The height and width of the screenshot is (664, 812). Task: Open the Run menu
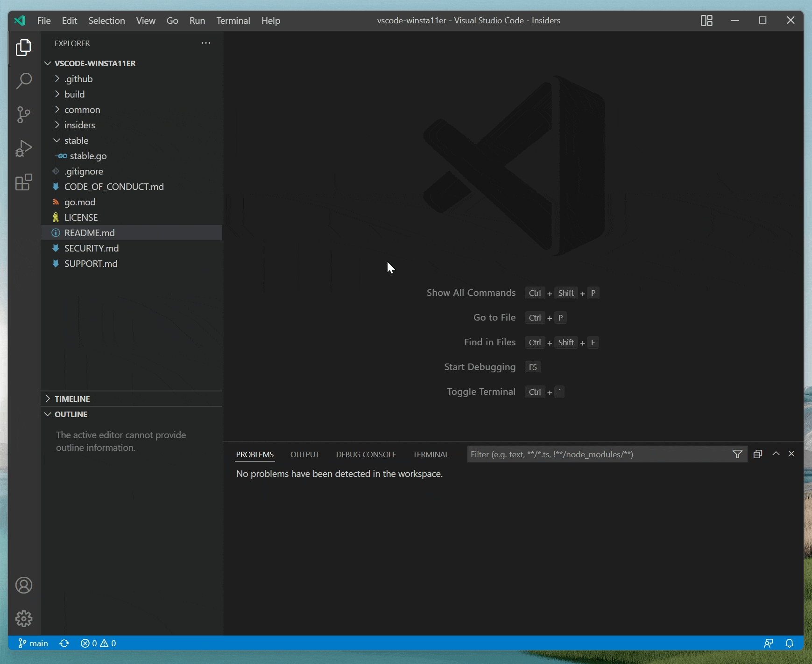[x=197, y=21]
